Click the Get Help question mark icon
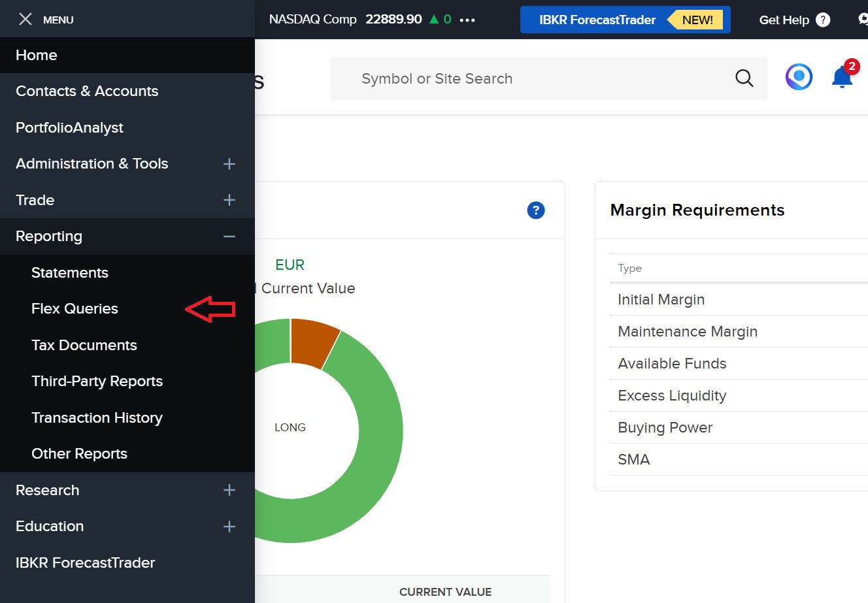Viewport: 868px width, 603px height. 823,20
